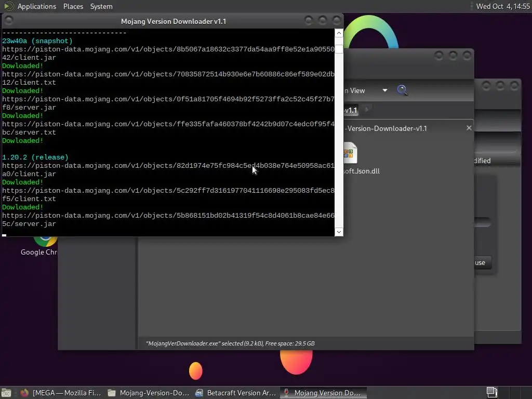Screen dimensions: 532x399
Task: Click the wine icon of Mojang Version taskbar entry
Action: [x=286, y=393]
